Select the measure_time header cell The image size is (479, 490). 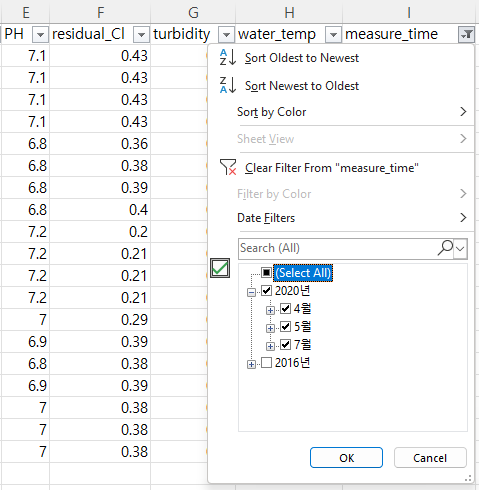409,34
